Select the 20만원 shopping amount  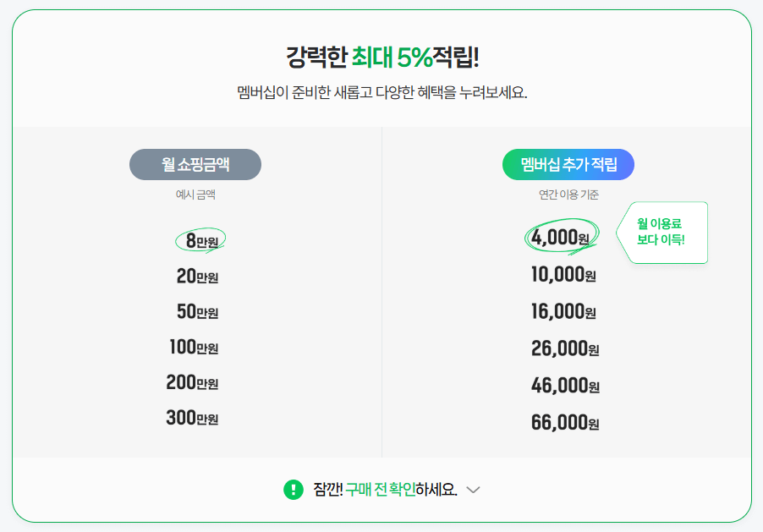coord(195,274)
